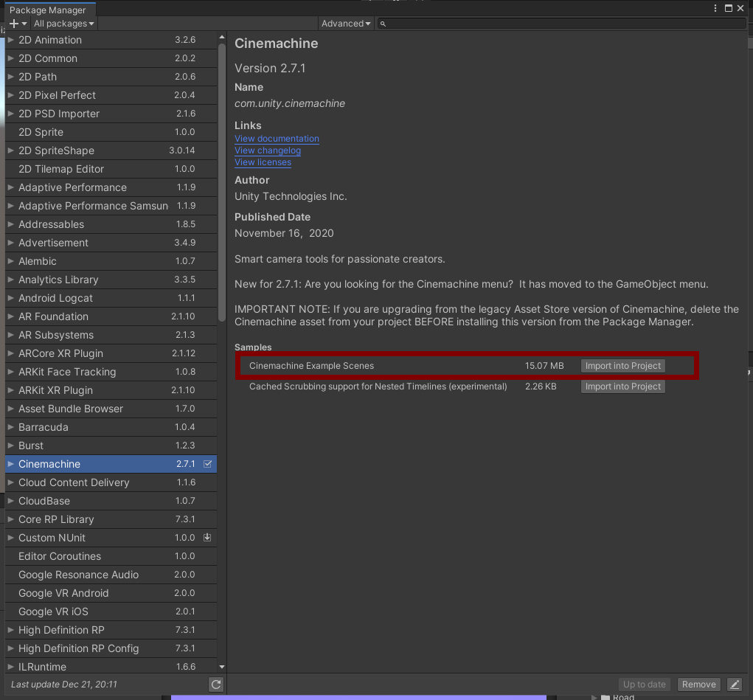Expand the 2D Common package arrow

10,58
